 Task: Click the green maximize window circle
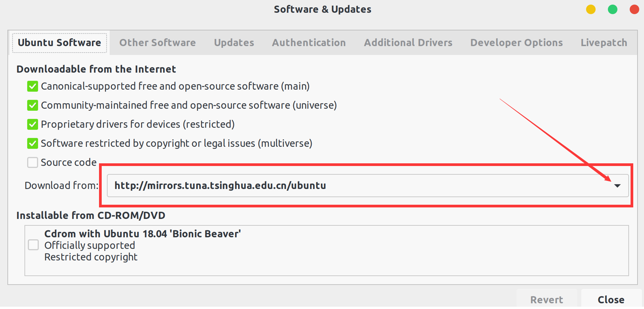[x=613, y=9]
